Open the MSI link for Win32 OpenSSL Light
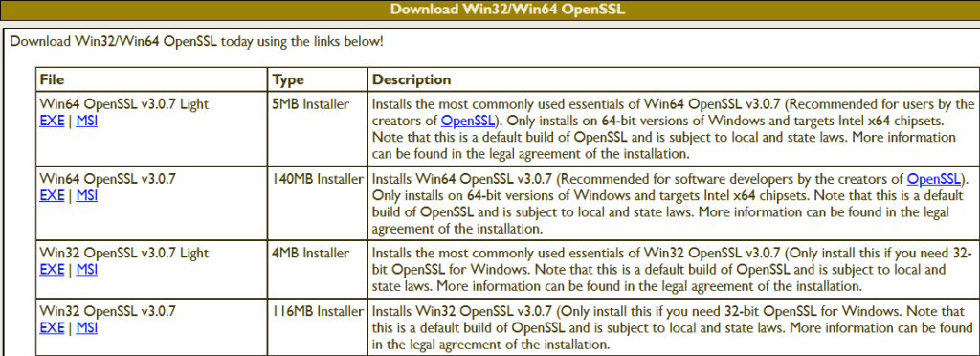 click(86, 270)
